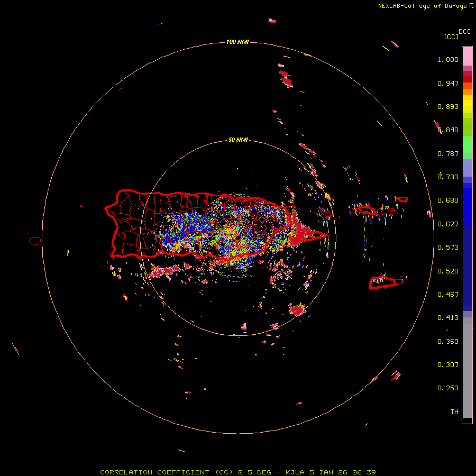Click the 0.5 DEG elevation text

(x=255, y=472)
